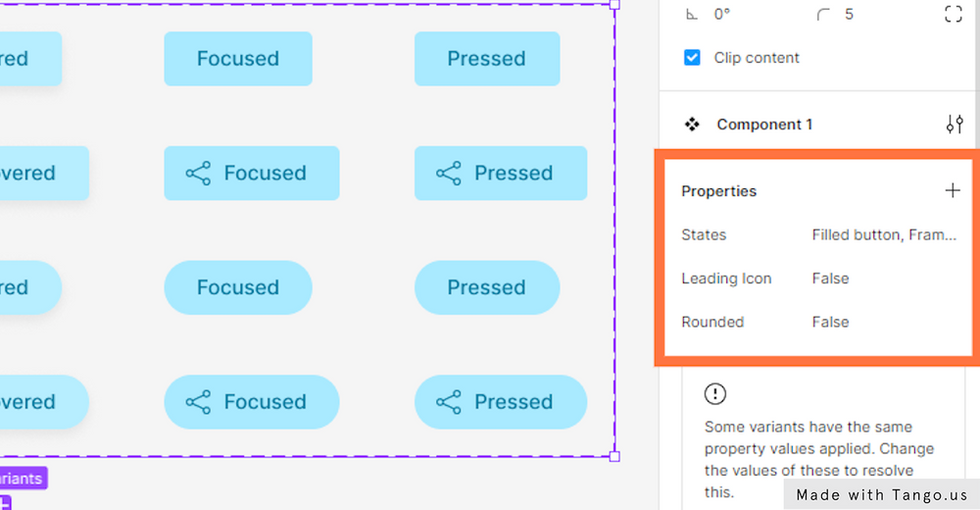Open the Rounded property False value
This screenshot has height=510, width=980.
(x=830, y=322)
